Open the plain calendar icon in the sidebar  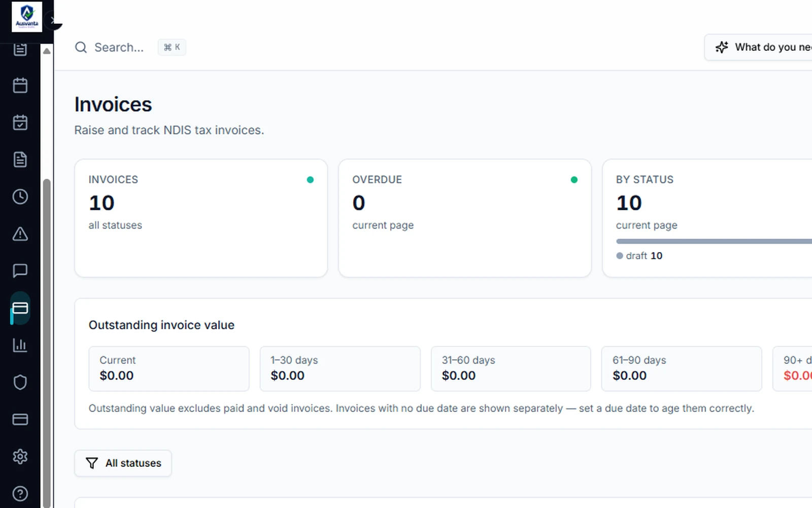pos(20,85)
